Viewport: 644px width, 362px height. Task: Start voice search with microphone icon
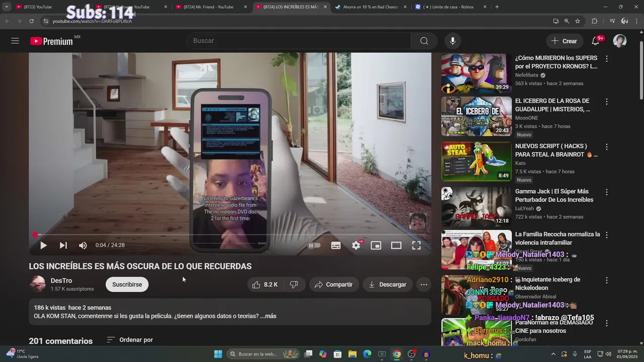453,41
